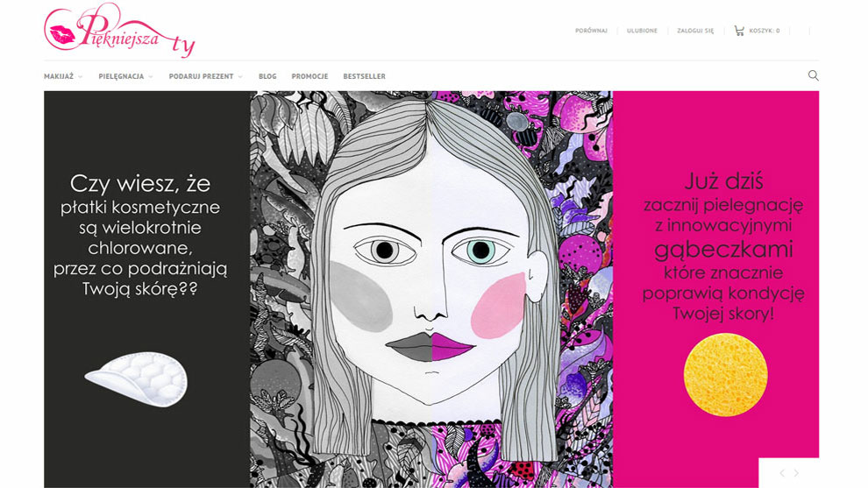Open the Bestseller menu item

pos(364,76)
